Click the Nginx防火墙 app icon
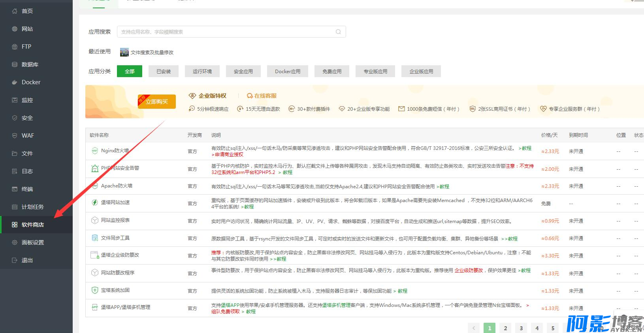 [95, 151]
